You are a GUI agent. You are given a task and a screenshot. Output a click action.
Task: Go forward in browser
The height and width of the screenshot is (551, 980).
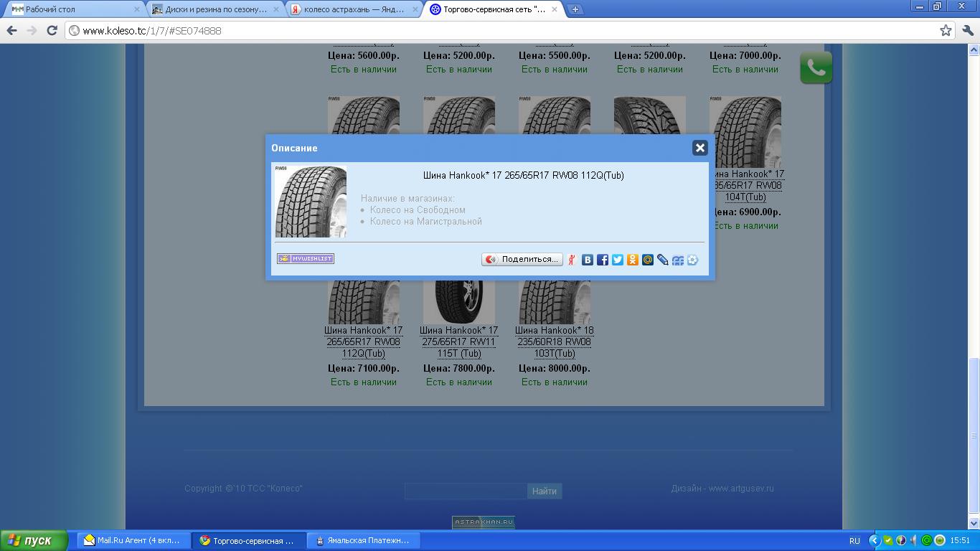[x=32, y=30]
